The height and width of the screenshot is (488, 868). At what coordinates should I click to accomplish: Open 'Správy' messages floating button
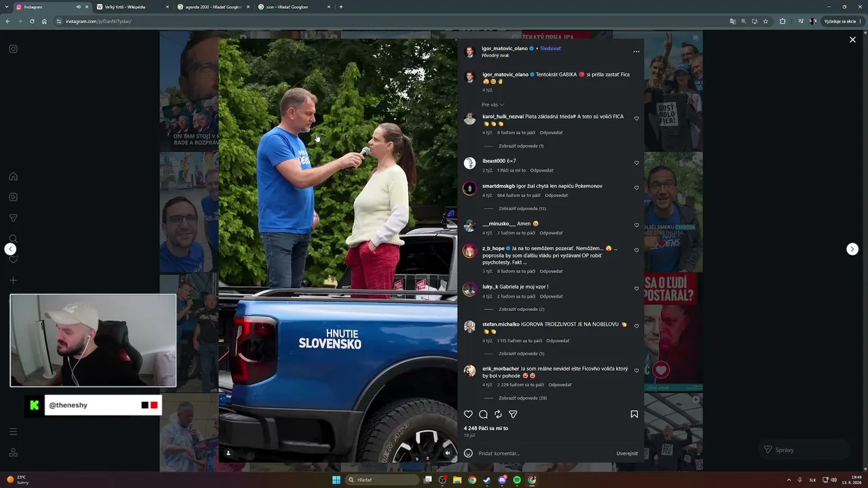[x=803, y=449]
